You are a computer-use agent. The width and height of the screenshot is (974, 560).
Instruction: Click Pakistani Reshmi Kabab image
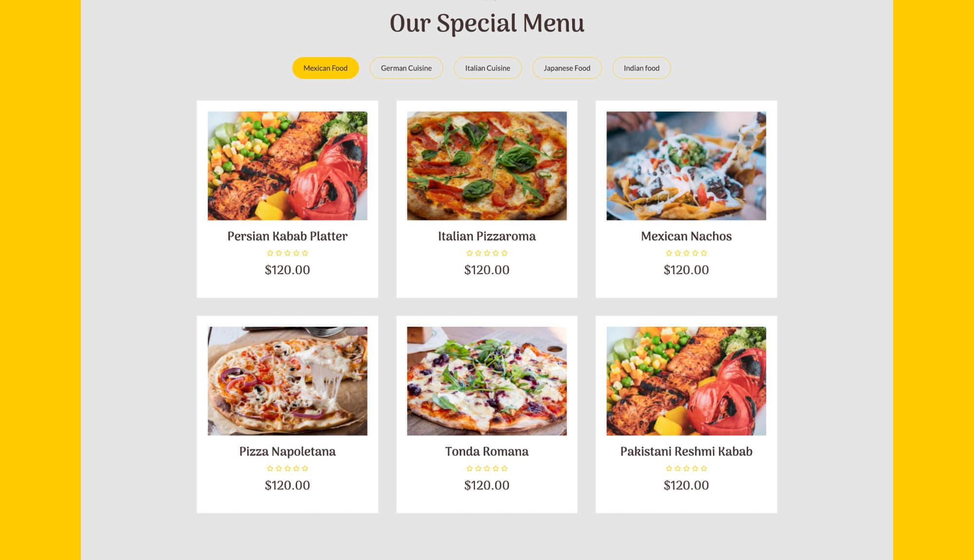(686, 381)
